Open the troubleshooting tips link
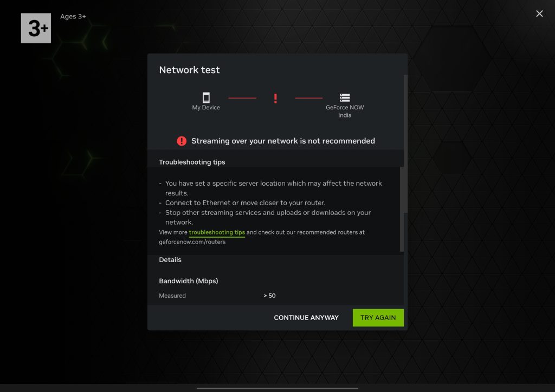This screenshot has height=392, width=555. tap(217, 232)
